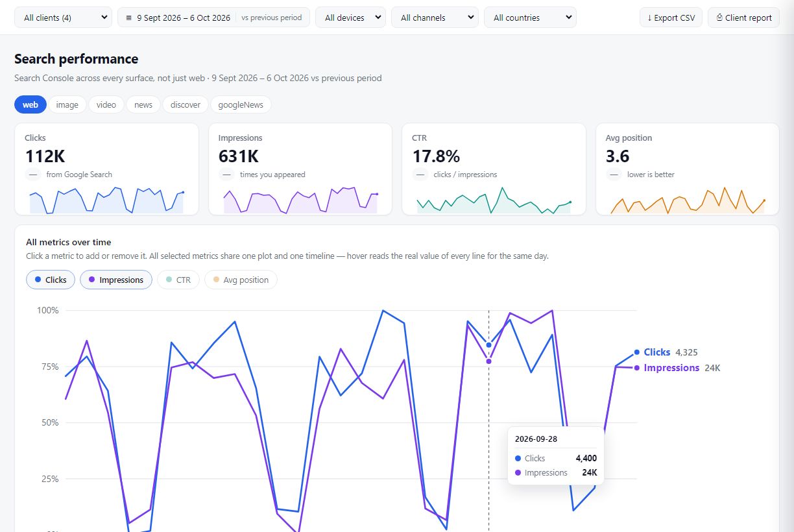Switch to the news search tab
Image resolution: width=794 pixels, height=532 pixels.
coord(143,104)
